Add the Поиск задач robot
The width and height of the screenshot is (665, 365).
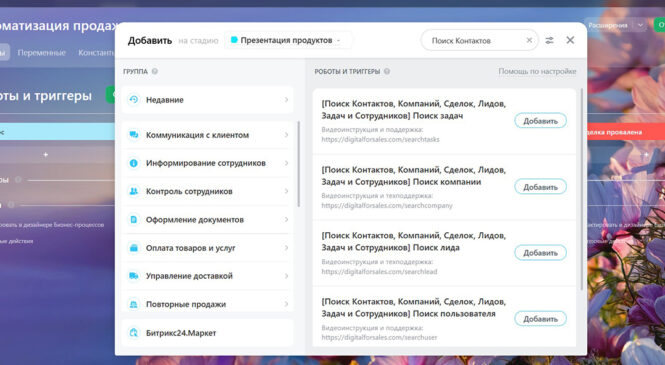click(x=540, y=121)
